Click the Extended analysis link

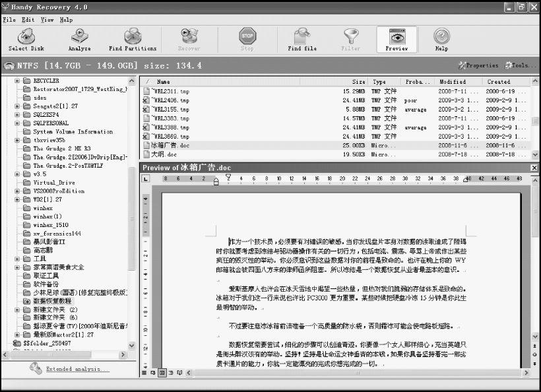click(77, 369)
